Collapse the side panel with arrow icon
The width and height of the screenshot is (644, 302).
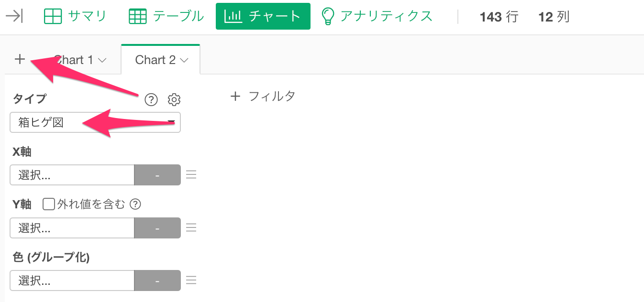tap(14, 17)
